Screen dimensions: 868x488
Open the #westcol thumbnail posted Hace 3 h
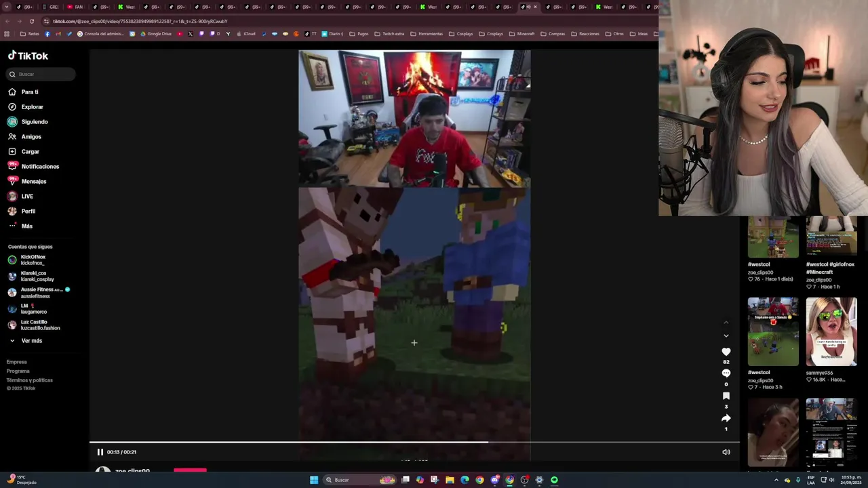point(773,331)
